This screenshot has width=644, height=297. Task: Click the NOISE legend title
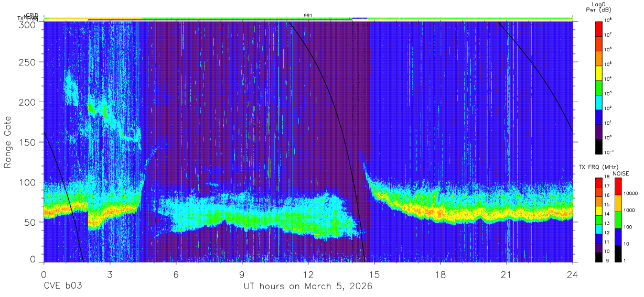(x=621, y=173)
